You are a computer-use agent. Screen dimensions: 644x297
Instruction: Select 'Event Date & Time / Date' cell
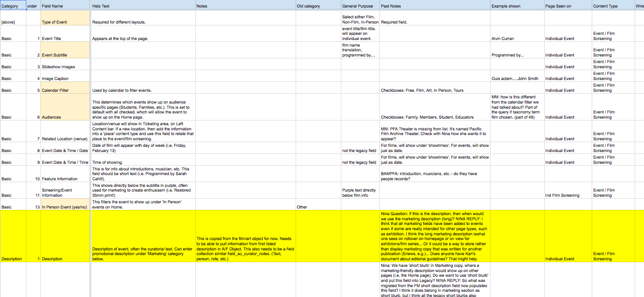click(x=65, y=148)
